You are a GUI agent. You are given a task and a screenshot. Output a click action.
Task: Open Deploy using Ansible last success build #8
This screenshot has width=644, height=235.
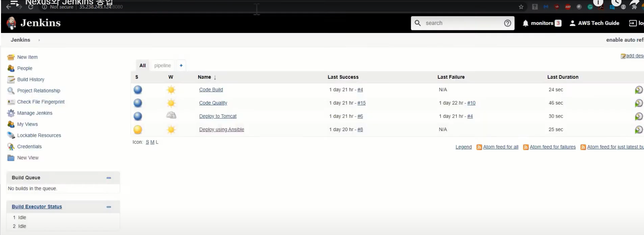(x=360, y=129)
